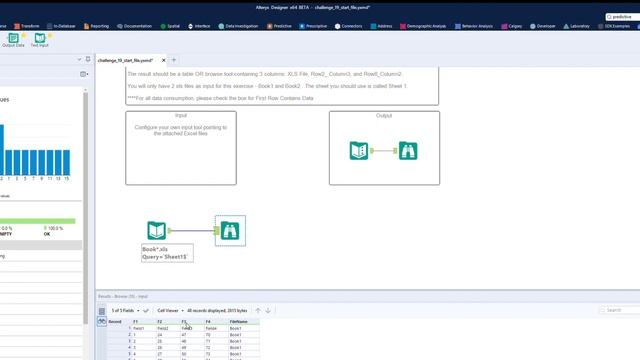Click the Output container title
This screenshot has height=360, width=640.
[x=384, y=116]
